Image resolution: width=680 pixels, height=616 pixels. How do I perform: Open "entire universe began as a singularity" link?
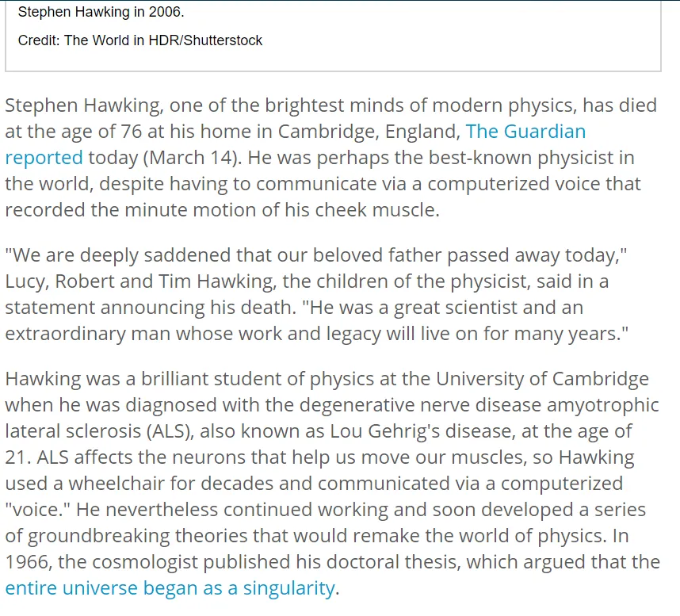(x=170, y=588)
